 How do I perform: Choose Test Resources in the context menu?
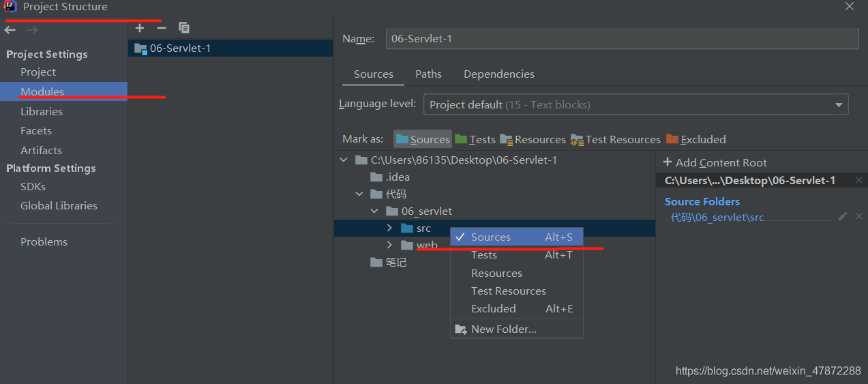[517, 291]
